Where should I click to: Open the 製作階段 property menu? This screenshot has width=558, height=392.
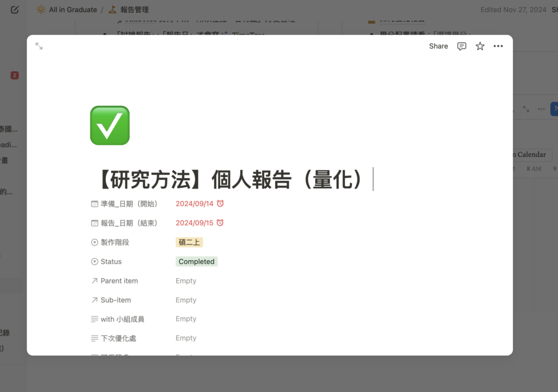[x=114, y=242]
